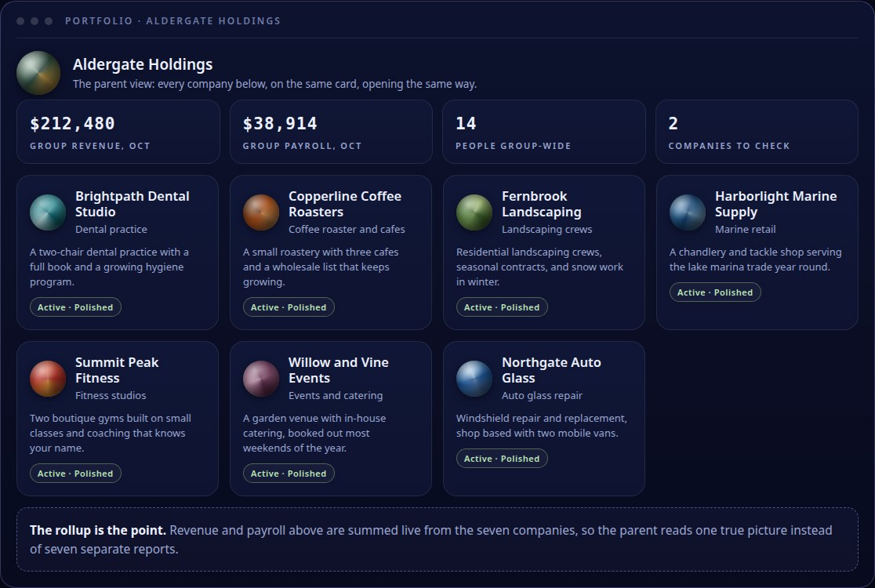This screenshot has height=588, width=875.
Task: Select the "Coffee roaster and cafes" subtitle
Action: 347,229
